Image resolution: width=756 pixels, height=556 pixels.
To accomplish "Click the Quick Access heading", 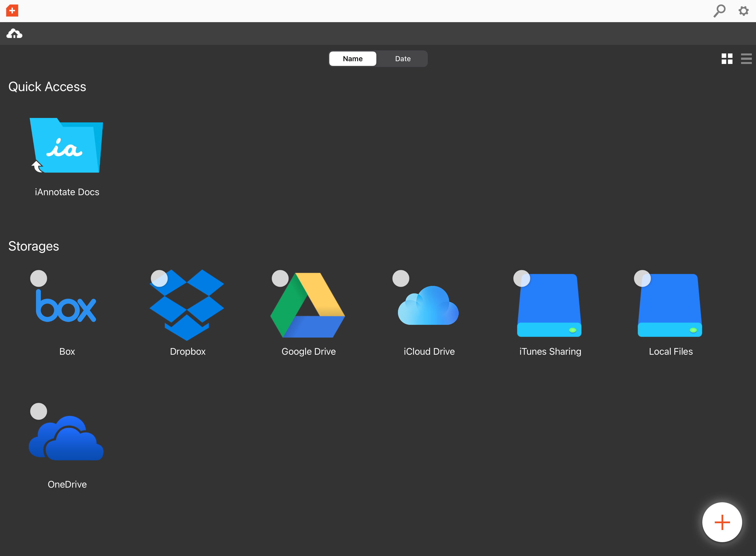I will pos(47,87).
